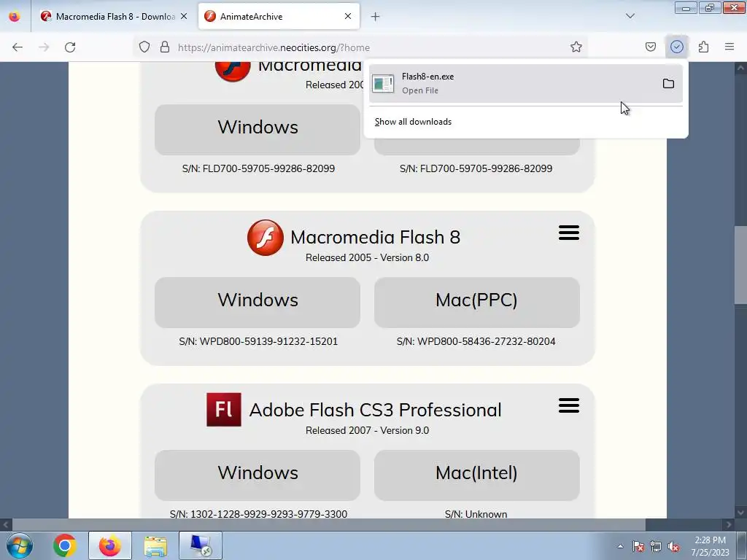The width and height of the screenshot is (747, 560).
Task: Click Show all downloads
Action: pyautogui.click(x=413, y=122)
